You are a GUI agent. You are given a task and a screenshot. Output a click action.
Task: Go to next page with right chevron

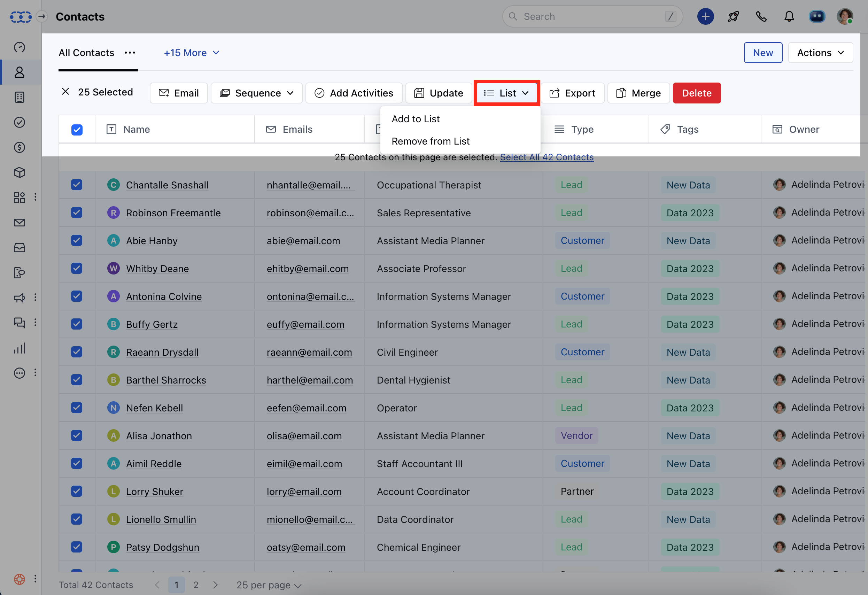215,585
